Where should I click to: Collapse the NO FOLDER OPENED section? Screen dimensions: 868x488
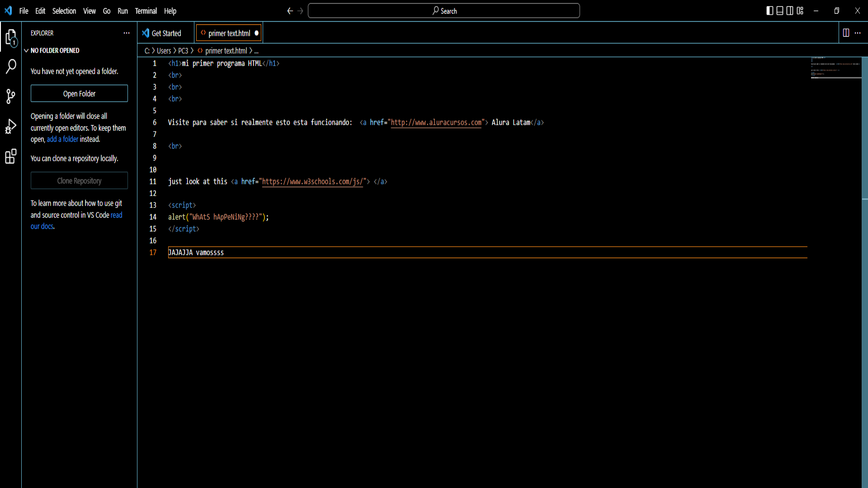(x=26, y=51)
